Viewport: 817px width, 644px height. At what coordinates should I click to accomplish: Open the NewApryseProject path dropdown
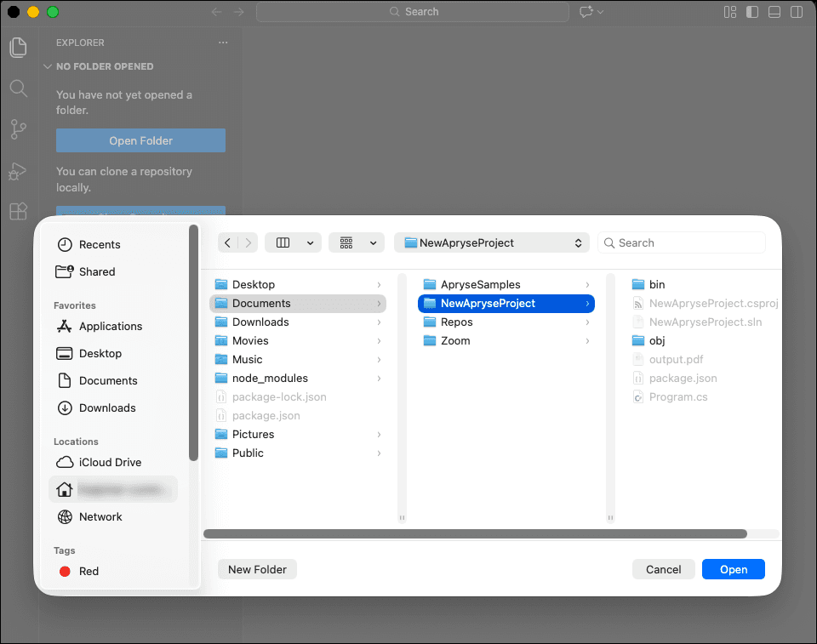492,242
